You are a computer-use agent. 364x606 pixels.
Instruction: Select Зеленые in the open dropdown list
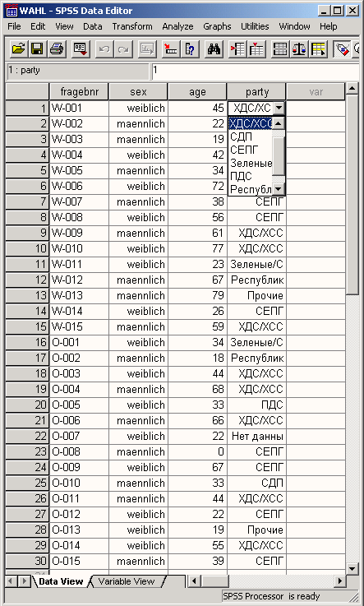tap(251, 163)
